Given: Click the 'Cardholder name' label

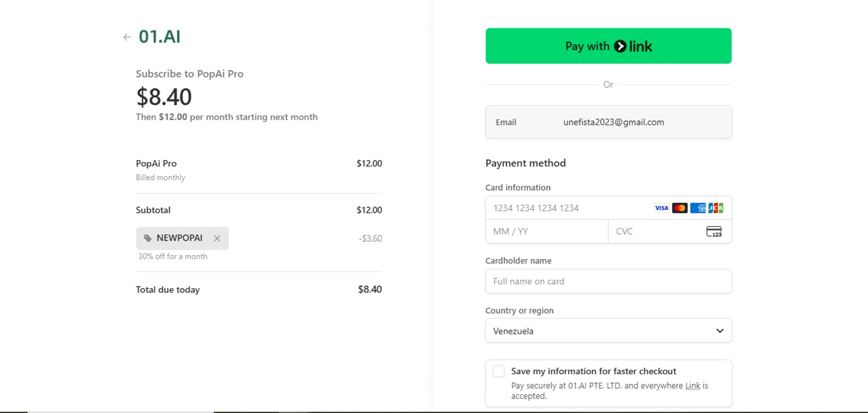Looking at the screenshot, I should pos(518,261).
